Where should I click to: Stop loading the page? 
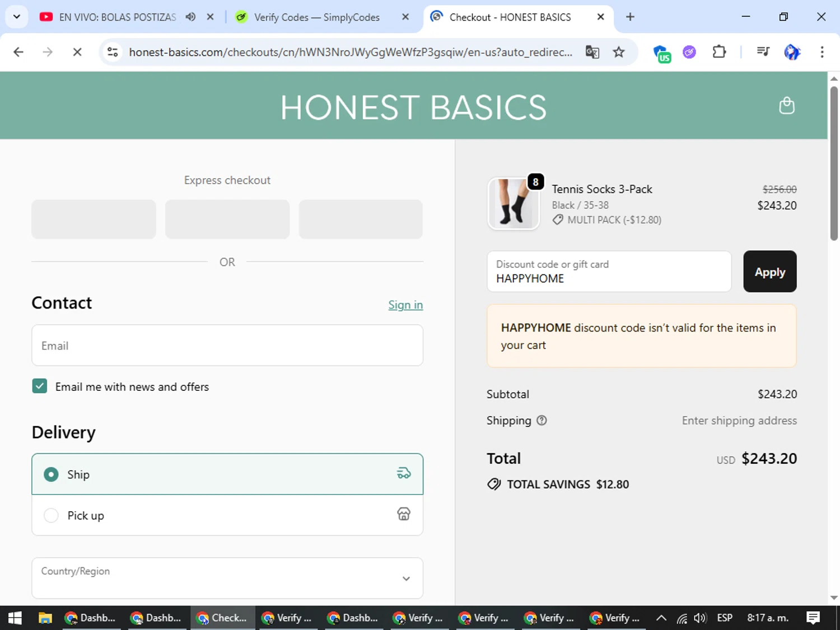pos(77,52)
